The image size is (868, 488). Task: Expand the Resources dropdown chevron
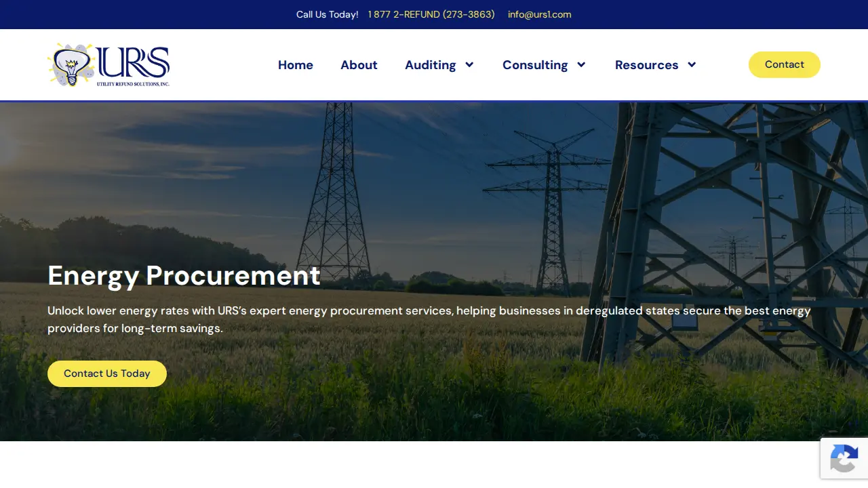692,65
